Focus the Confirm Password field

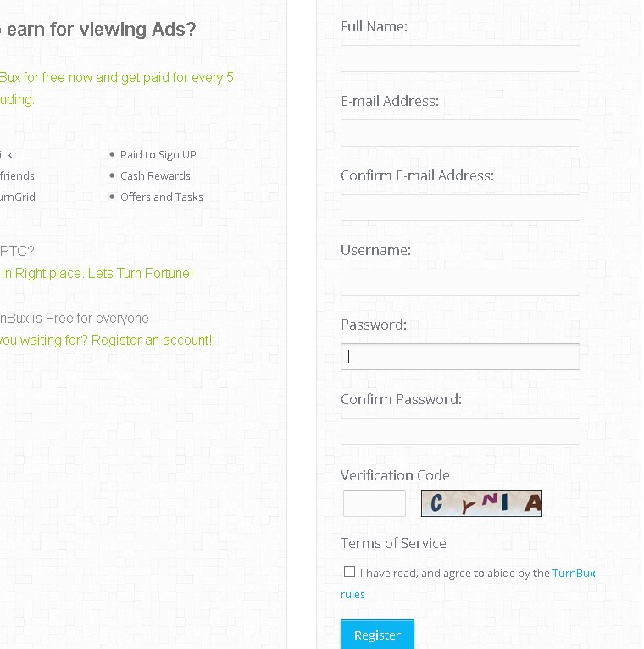pyautogui.click(x=460, y=431)
